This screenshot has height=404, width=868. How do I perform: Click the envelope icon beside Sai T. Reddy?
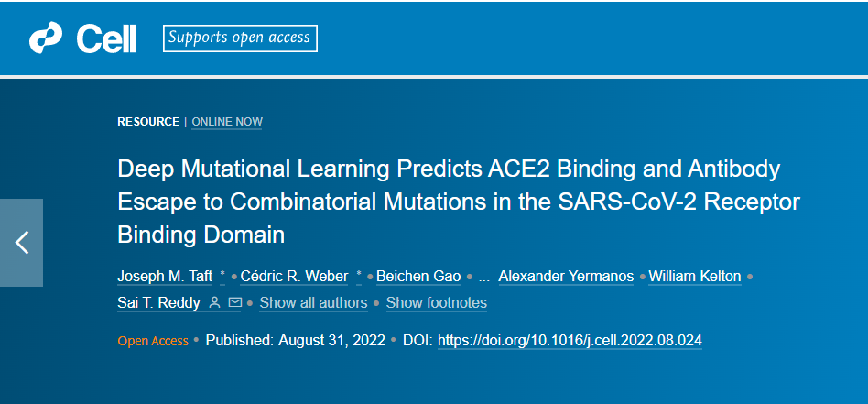tap(235, 302)
